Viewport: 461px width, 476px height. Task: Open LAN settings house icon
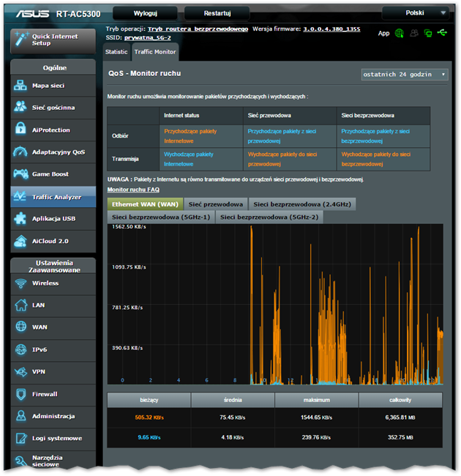point(21,305)
